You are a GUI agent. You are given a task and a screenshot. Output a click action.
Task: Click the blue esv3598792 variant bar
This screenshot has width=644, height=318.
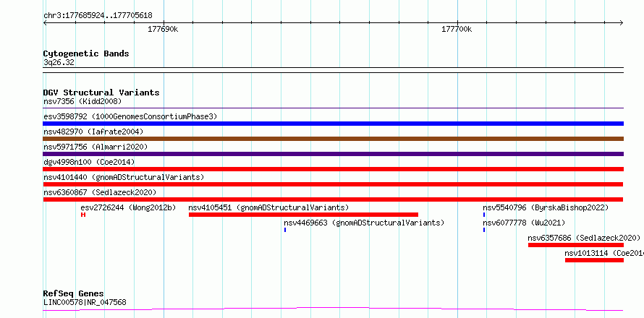pos(334,124)
